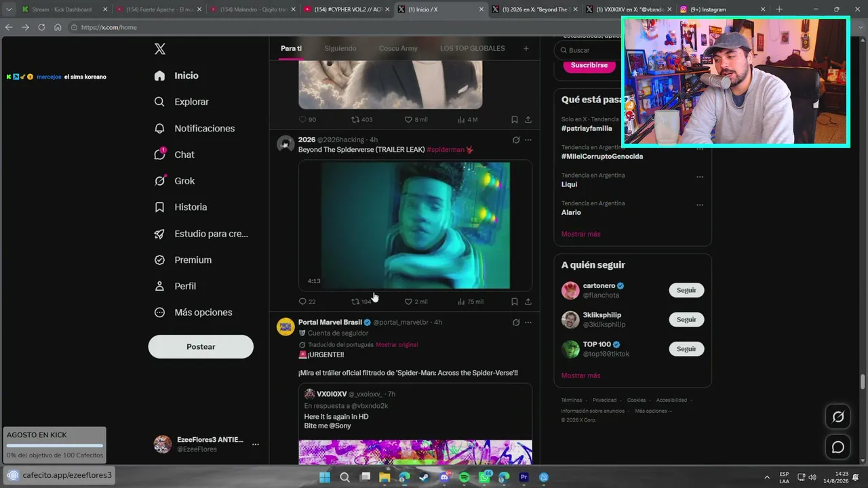Click Grok icon on Portal Marvel Brasil post
868x488 pixels.
(x=516, y=323)
